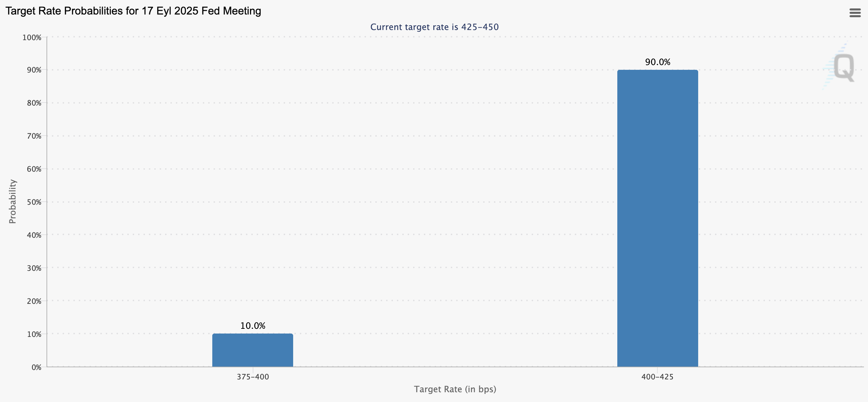Click the 30% y-axis tick label
The image size is (868, 402).
click(x=34, y=268)
